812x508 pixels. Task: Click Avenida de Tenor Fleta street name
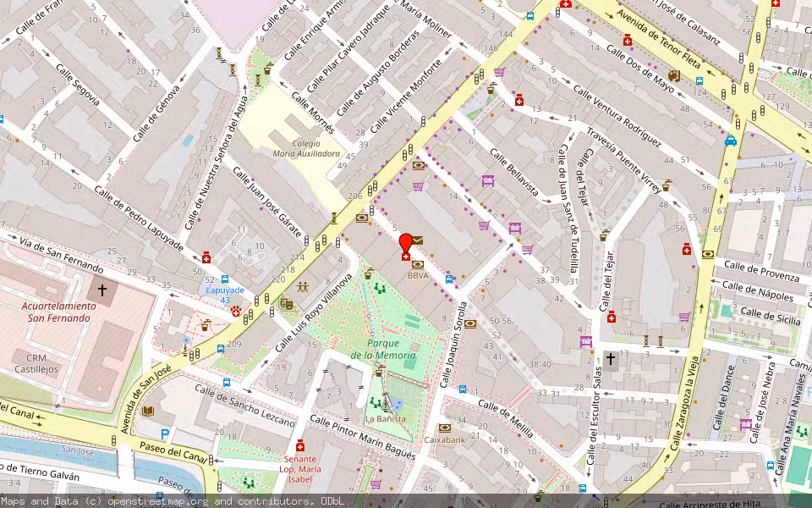pos(659,38)
